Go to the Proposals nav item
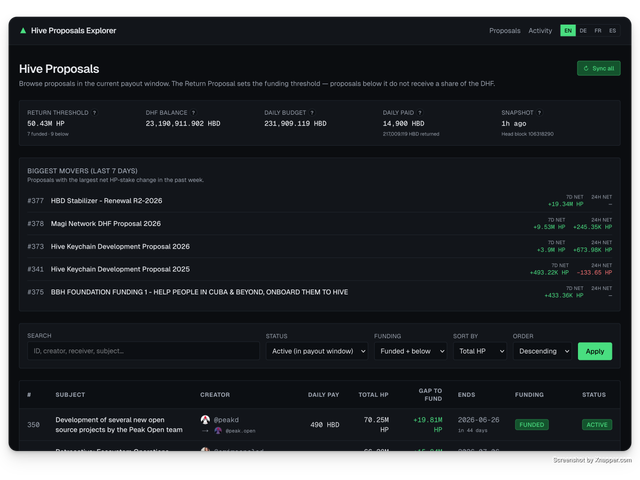640x480 pixels. [504, 31]
